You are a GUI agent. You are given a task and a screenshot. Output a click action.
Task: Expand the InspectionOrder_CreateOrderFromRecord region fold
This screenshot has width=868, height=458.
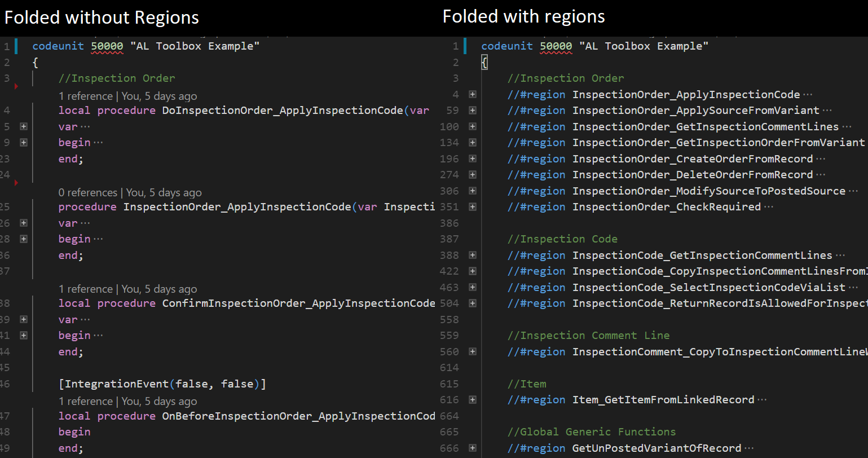tap(473, 159)
